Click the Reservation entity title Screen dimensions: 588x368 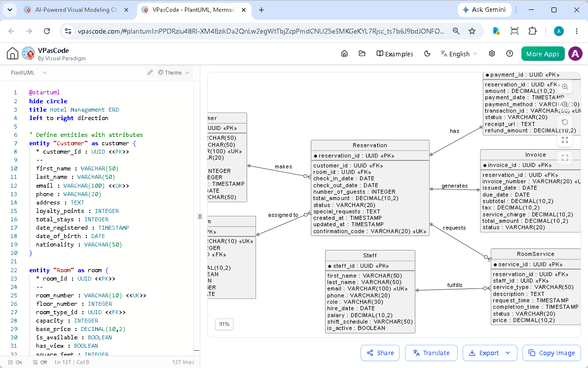click(x=370, y=145)
